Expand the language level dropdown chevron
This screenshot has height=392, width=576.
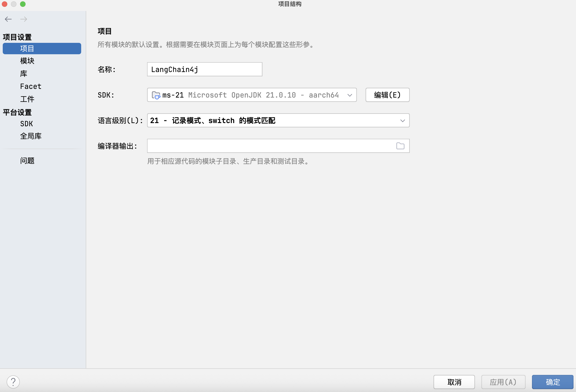coord(402,121)
